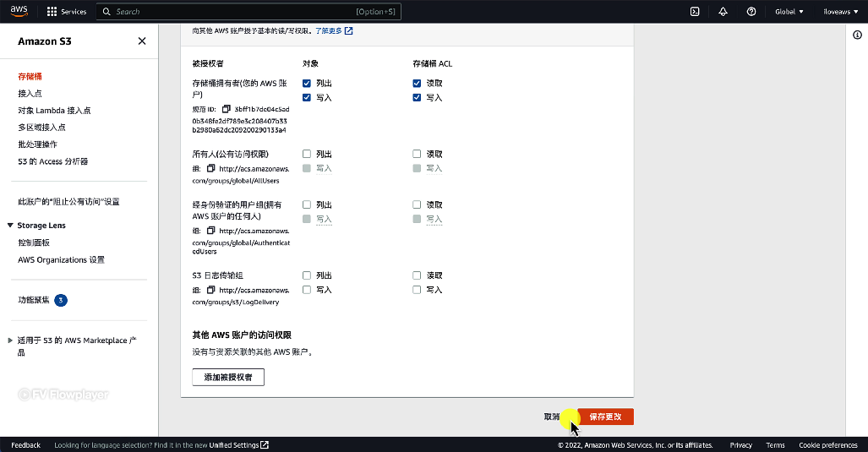Click the 被授权者 column header

click(x=208, y=63)
